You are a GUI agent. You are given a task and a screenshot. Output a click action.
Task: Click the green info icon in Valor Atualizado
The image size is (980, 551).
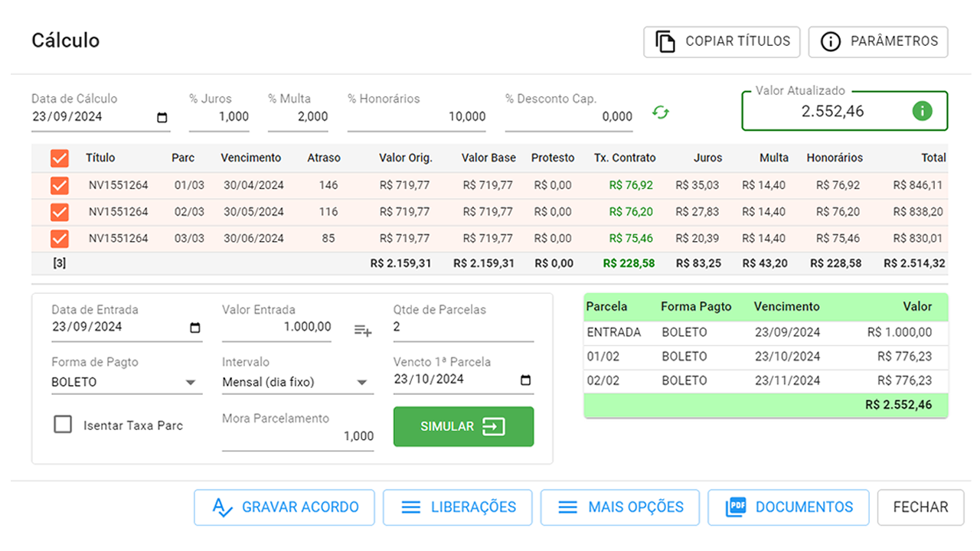tap(923, 111)
